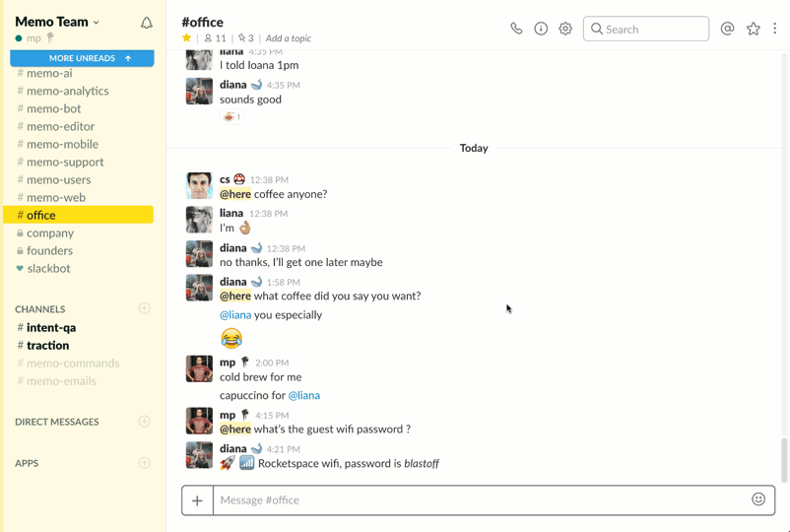Start a call with the phone icon

tap(516, 29)
